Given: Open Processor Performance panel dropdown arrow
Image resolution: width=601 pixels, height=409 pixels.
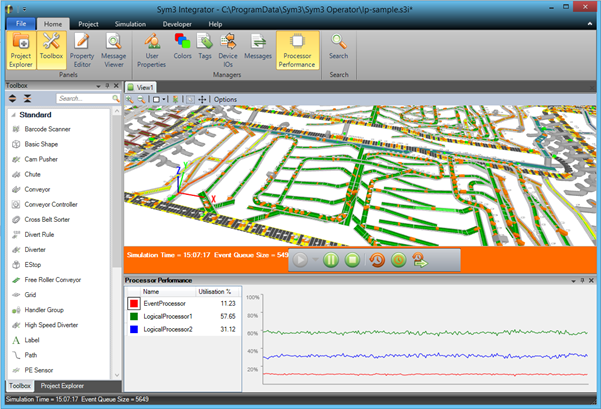Looking at the screenshot, I should pos(573,281).
